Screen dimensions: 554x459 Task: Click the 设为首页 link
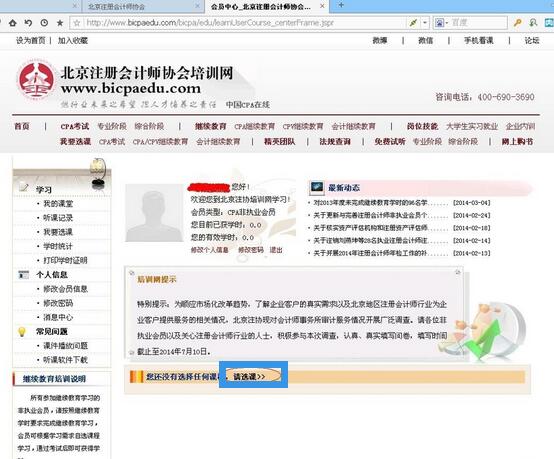click(31, 41)
